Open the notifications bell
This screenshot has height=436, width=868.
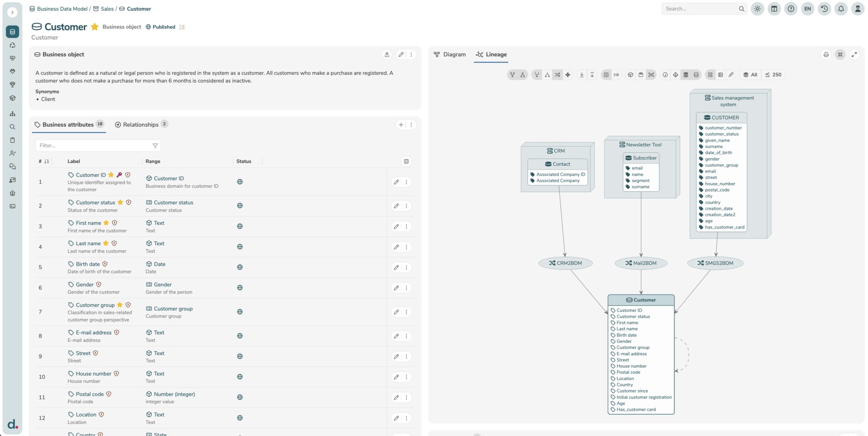pyautogui.click(x=841, y=9)
